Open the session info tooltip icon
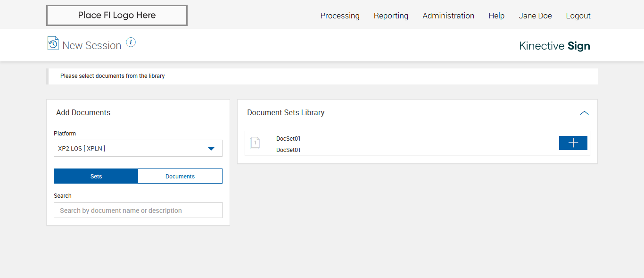The width and height of the screenshot is (644, 278). point(131,42)
